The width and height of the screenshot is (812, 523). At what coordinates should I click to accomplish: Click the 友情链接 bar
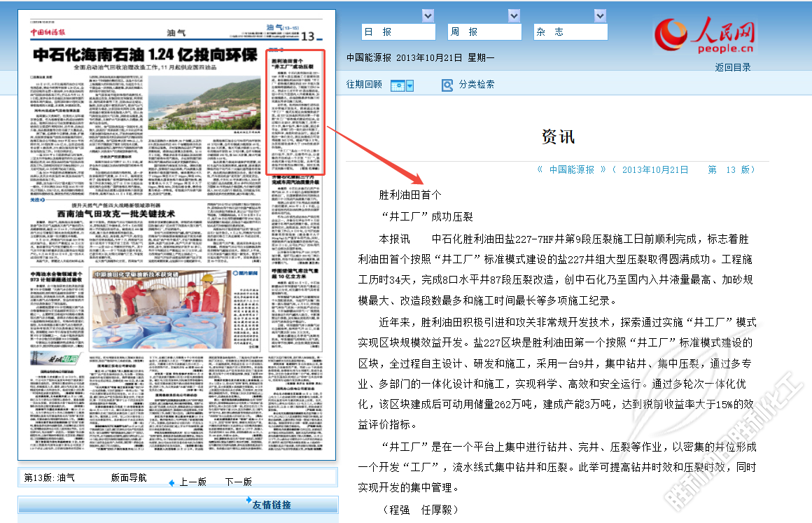(178, 505)
